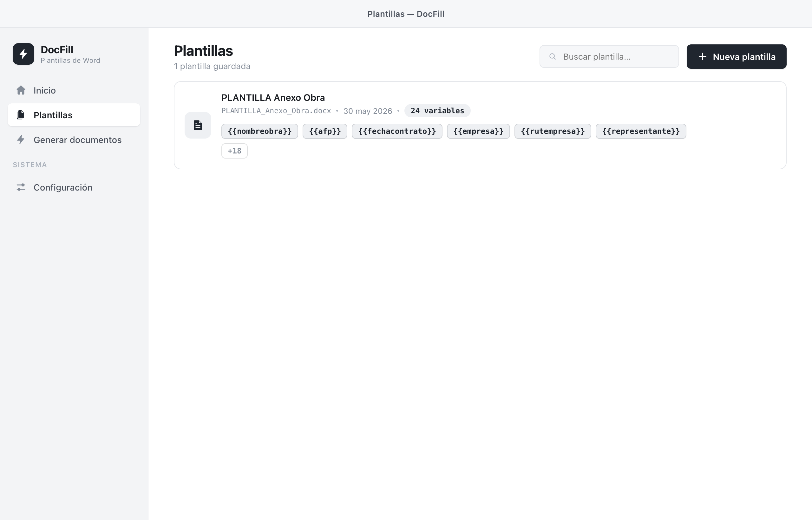Click the DocFill lightning bolt logo
Screen dimensions: 812x520
pos(23,54)
